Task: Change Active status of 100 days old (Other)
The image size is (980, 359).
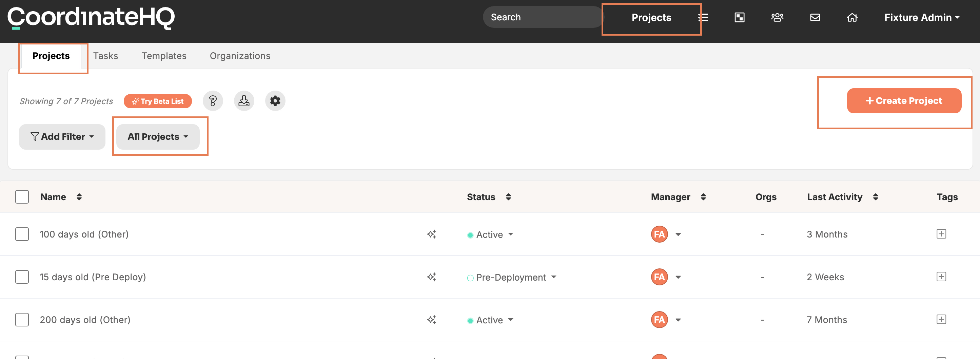Action: coord(490,234)
